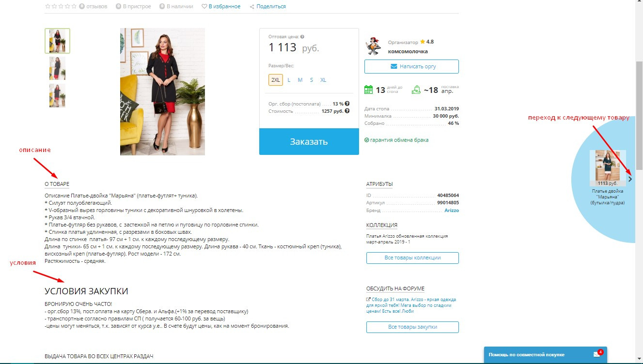Select size L
The width and height of the screenshot is (643, 364).
(x=289, y=80)
